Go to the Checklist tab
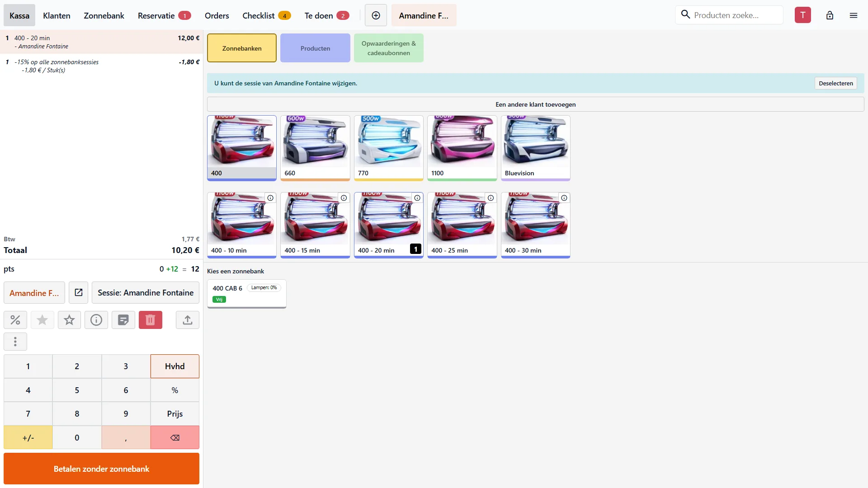The image size is (868, 488). point(267,15)
